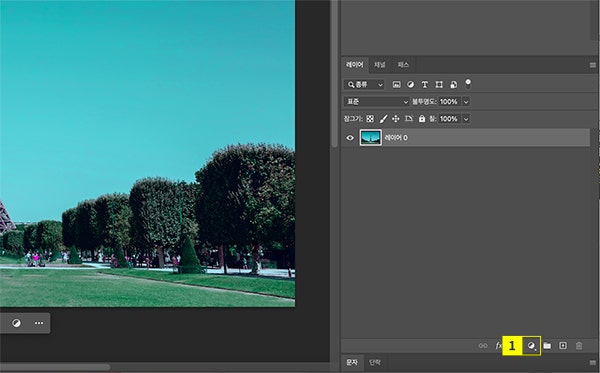The width and height of the screenshot is (600, 373).
Task: Click the new adjustment layer icon
Action: point(531,346)
